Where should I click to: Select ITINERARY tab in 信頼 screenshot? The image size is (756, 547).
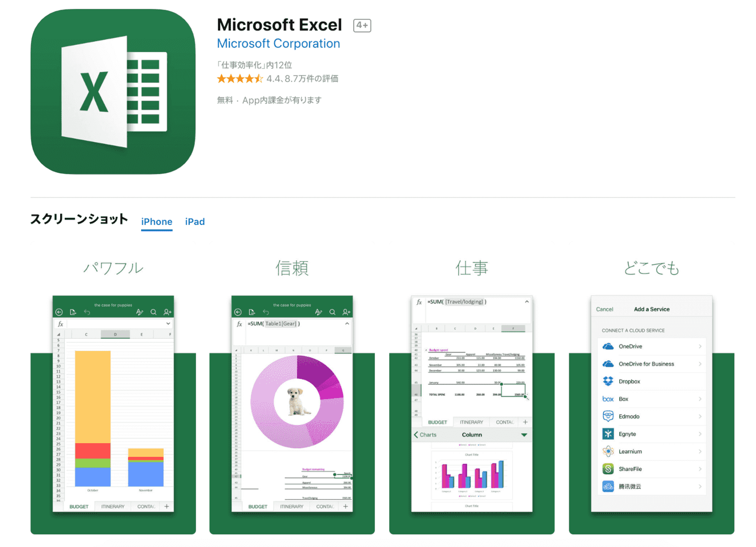(x=292, y=506)
